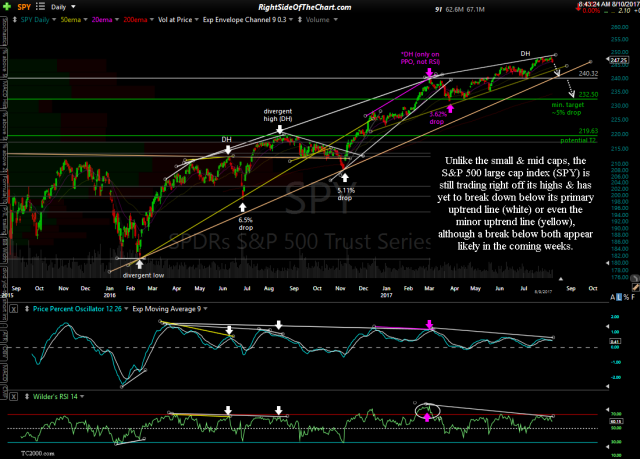Click the curved arrow icon above the ruler
Image resolution: width=640 pixels, height=459 pixels.
click(634, 278)
